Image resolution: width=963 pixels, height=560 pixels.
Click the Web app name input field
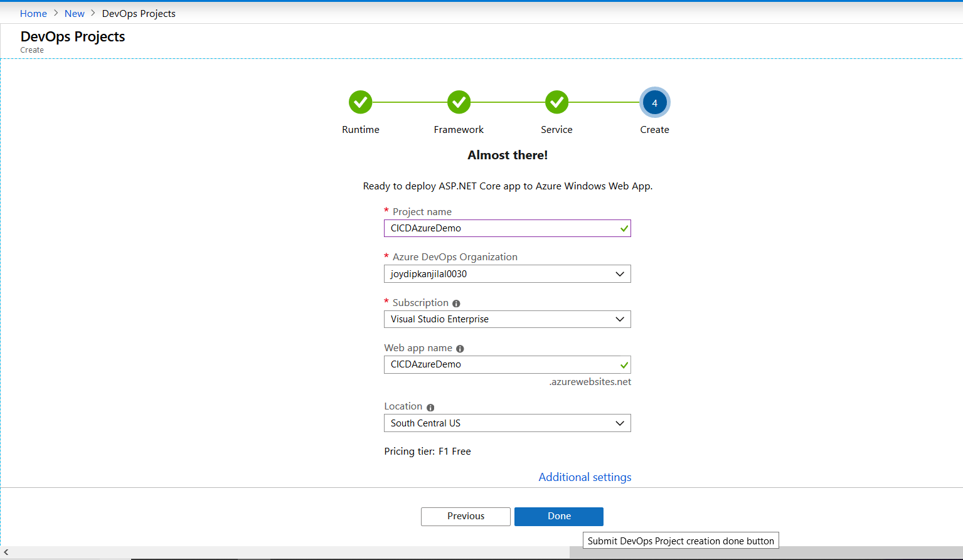tap(508, 364)
